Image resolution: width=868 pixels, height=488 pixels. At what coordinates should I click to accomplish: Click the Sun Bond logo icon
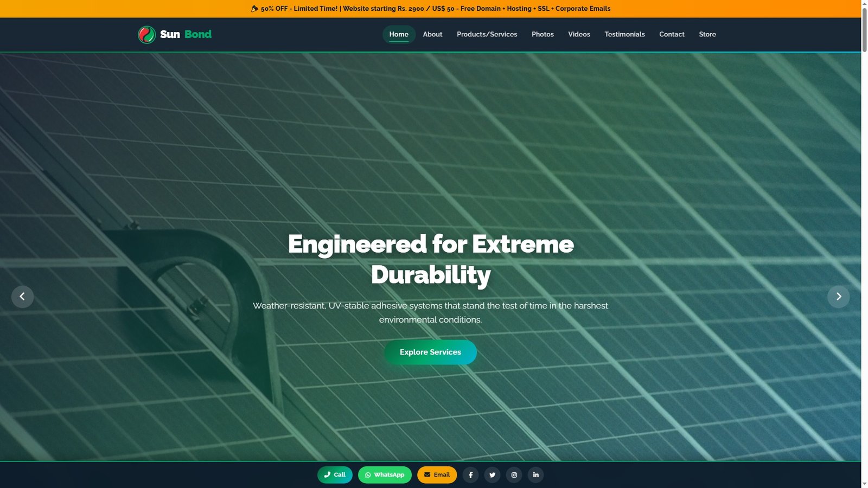[146, 34]
